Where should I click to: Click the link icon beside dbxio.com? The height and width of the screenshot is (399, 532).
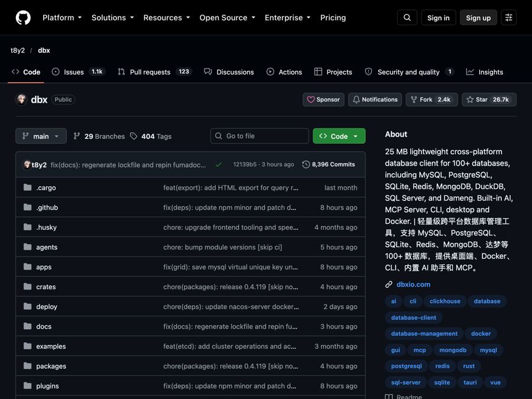coord(389,284)
